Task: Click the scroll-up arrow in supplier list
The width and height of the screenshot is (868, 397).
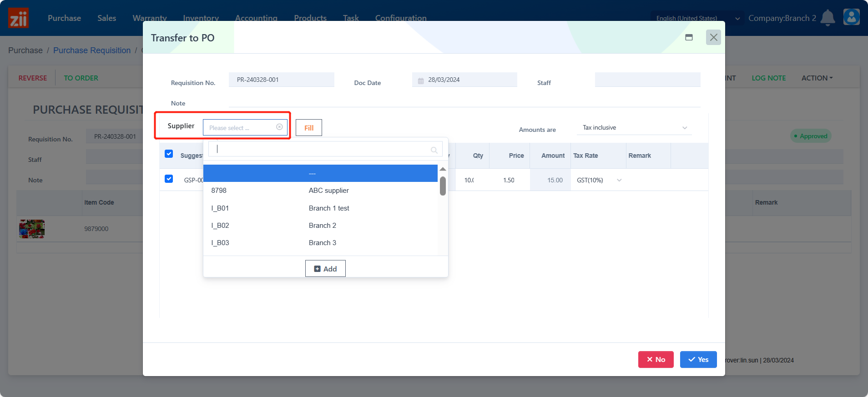Action: [443, 169]
